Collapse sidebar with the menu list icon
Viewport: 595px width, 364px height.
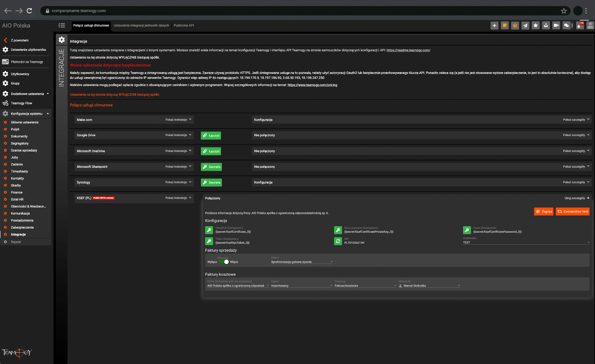(62, 25)
